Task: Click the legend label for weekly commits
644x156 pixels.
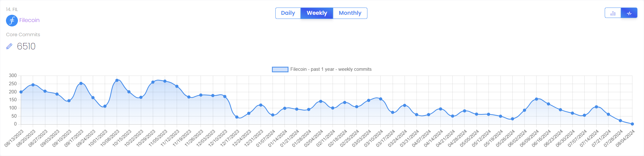Action: point(331,69)
